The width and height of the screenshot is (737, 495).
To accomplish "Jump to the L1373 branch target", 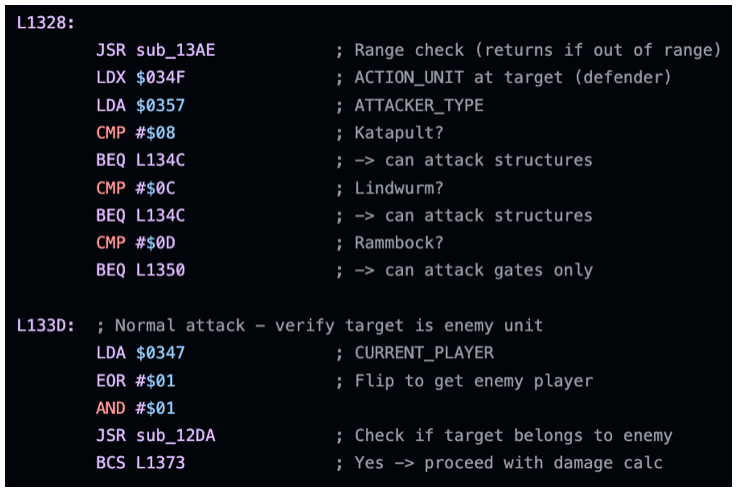I will point(160,462).
